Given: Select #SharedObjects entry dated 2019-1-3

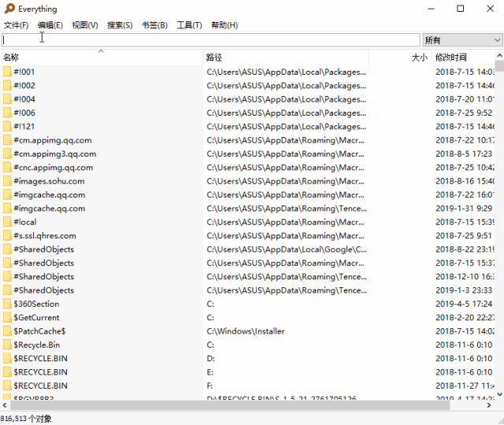Looking at the screenshot, I should pyautogui.click(x=44, y=290).
